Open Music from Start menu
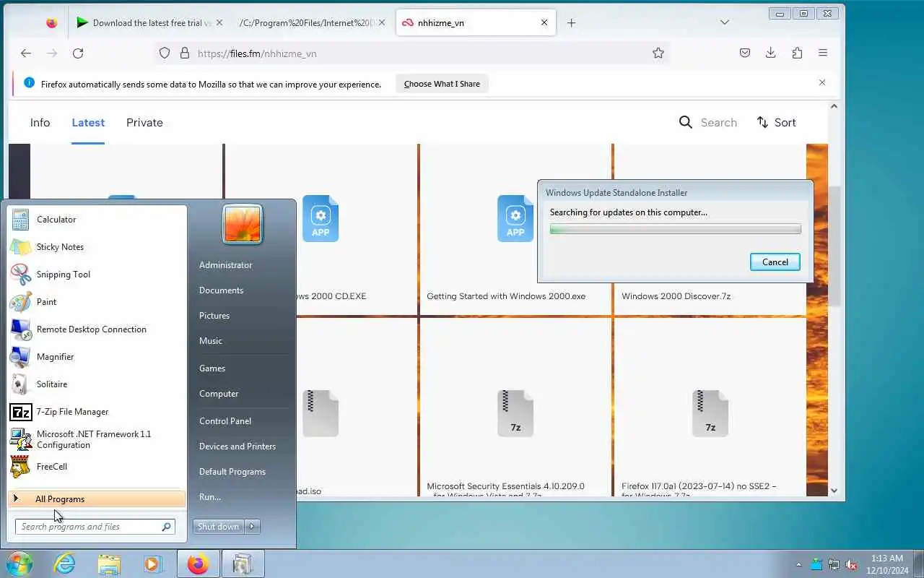 [211, 341]
